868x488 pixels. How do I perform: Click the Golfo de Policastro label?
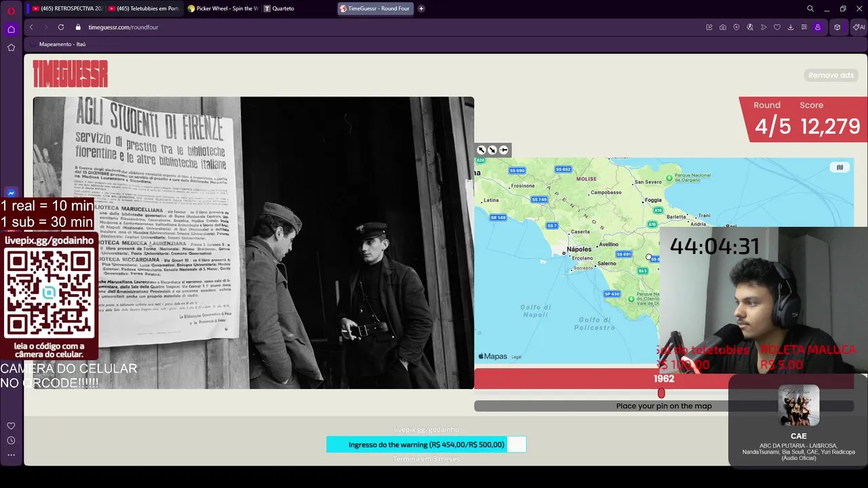(595, 324)
